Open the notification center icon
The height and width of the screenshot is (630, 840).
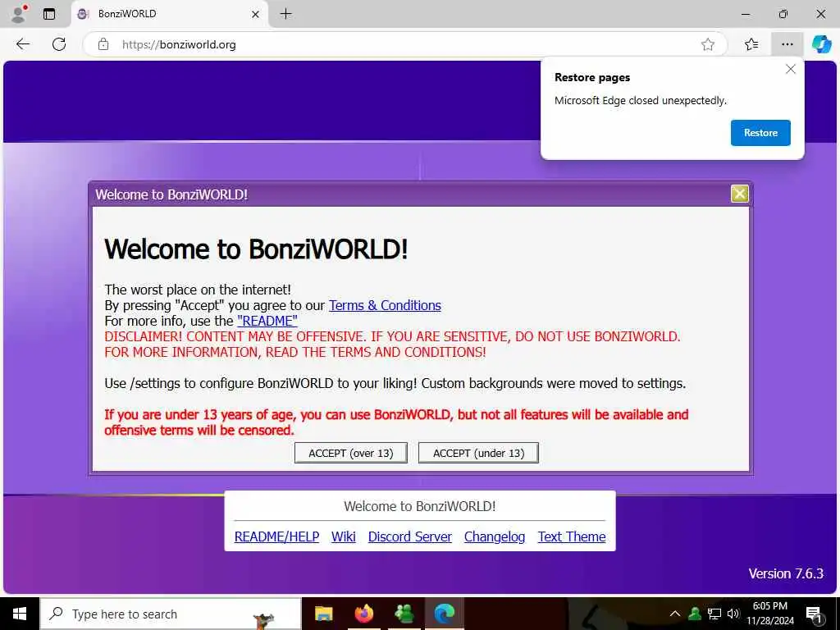[x=814, y=614]
